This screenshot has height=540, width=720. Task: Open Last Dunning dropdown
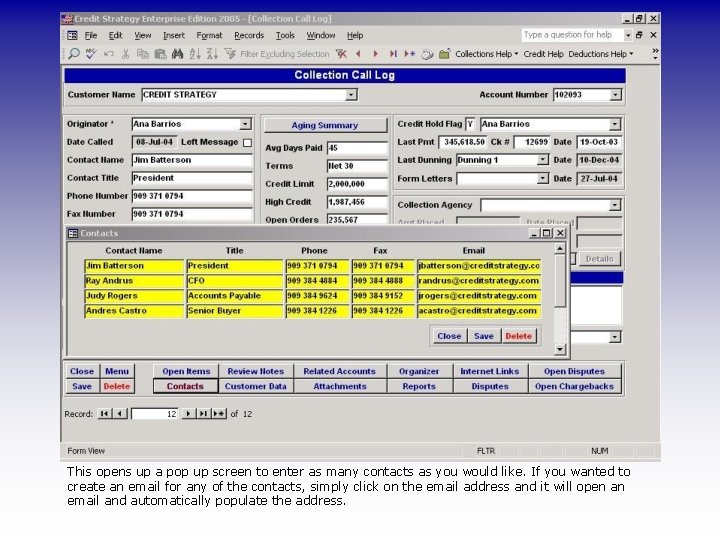click(542, 160)
